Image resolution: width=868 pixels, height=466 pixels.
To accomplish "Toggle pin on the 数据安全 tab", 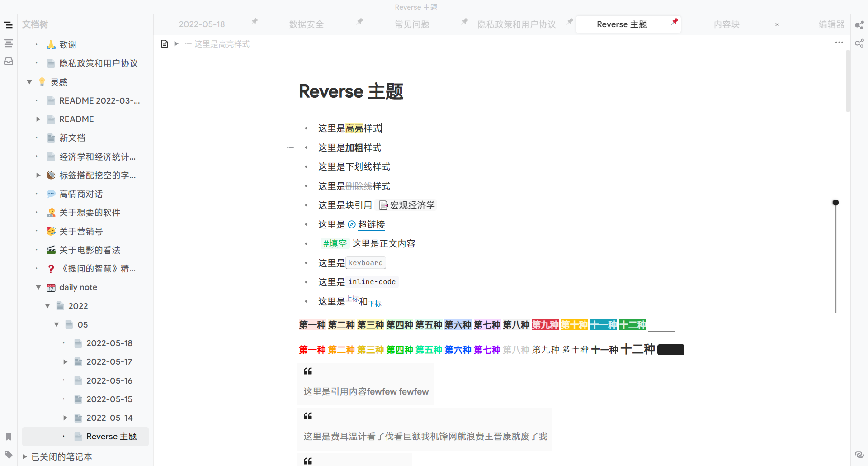I will [x=360, y=21].
